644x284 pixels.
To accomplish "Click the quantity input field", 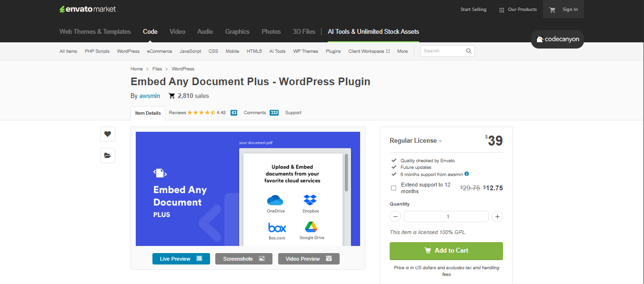I will tap(446, 216).
